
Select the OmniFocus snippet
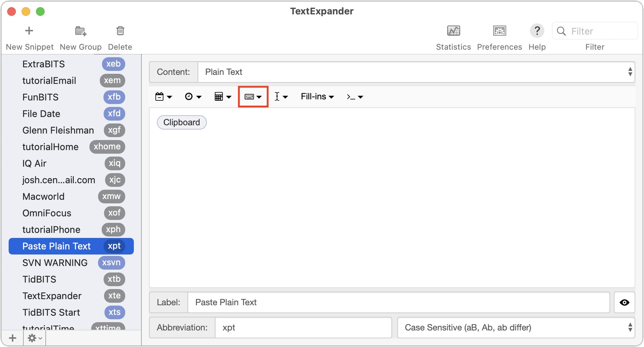pyautogui.click(x=71, y=213)
